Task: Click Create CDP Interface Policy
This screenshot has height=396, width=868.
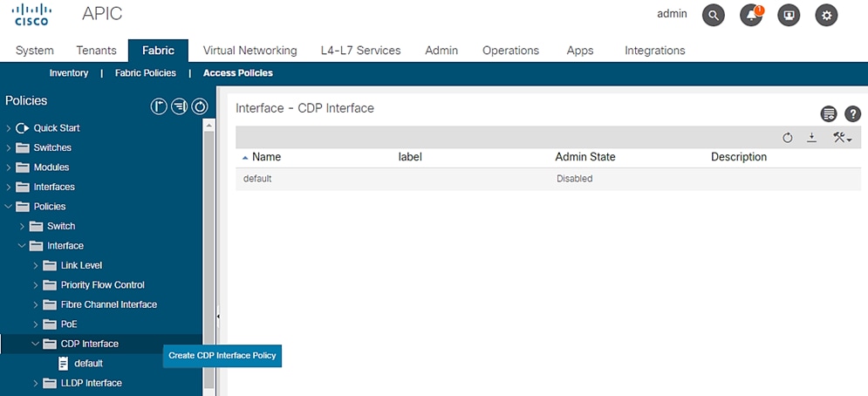Action: [222, 355]
